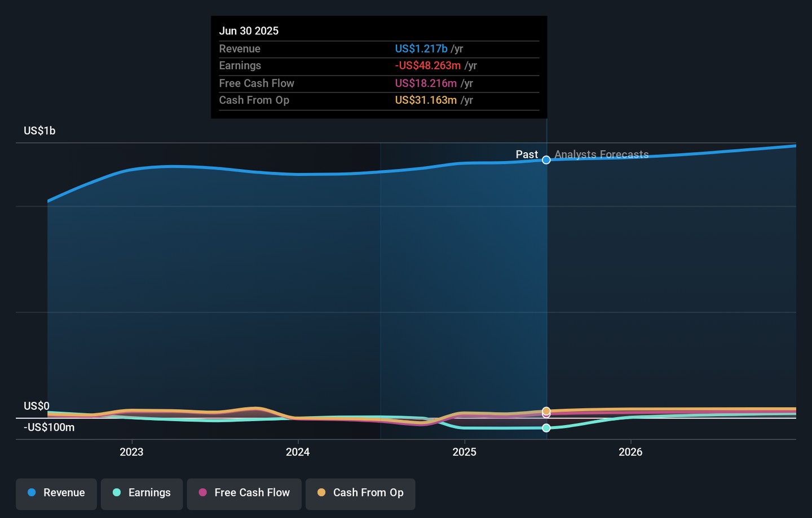
Task: Click the Past label on chart
Action: [x=527, y=154]
